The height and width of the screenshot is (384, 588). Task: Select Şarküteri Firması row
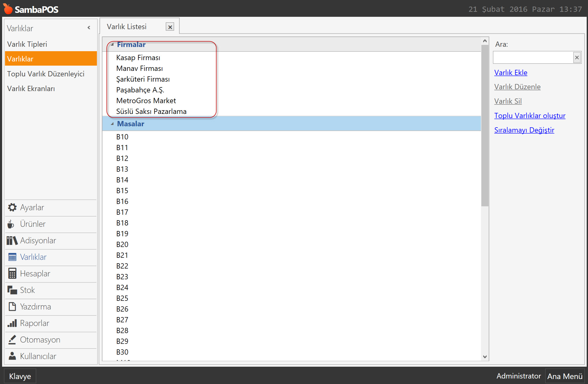pyautogui.click(x=292, y=79)
